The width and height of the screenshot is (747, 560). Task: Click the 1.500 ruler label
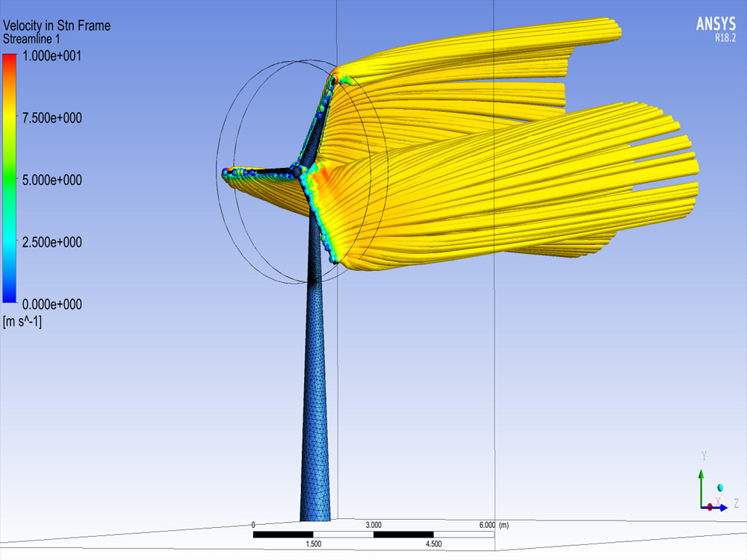[x=314, y=544]
